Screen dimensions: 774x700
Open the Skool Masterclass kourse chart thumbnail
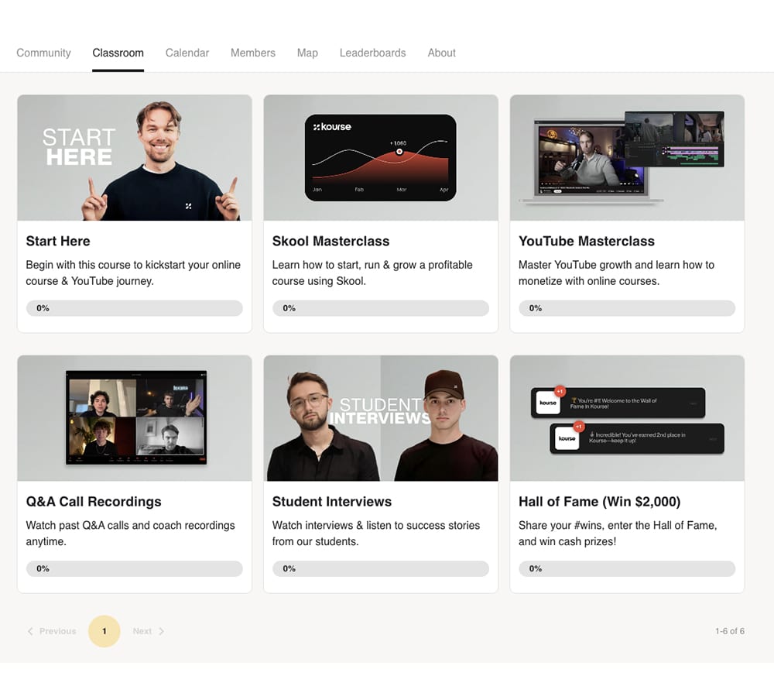pos(381,158)
